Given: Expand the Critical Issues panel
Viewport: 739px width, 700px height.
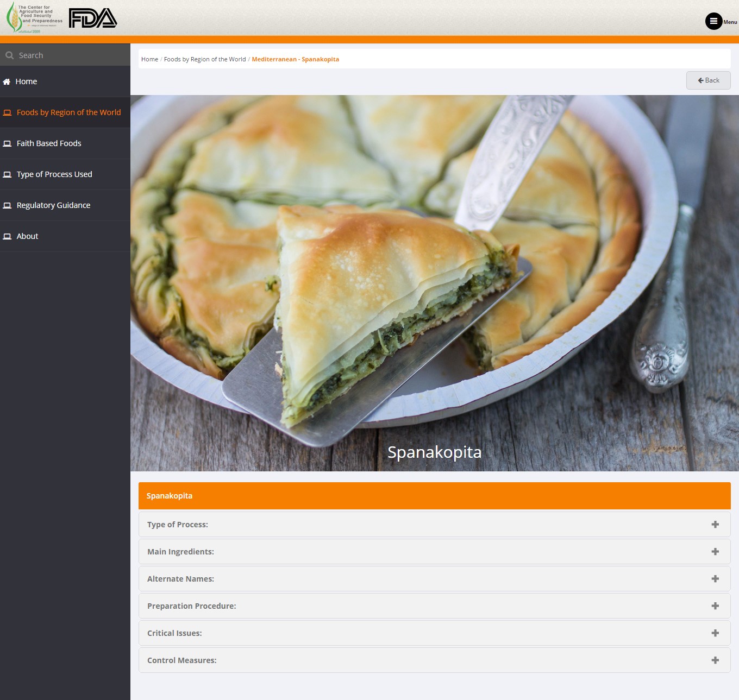Looking at the screenshot, I should [435, 633].
